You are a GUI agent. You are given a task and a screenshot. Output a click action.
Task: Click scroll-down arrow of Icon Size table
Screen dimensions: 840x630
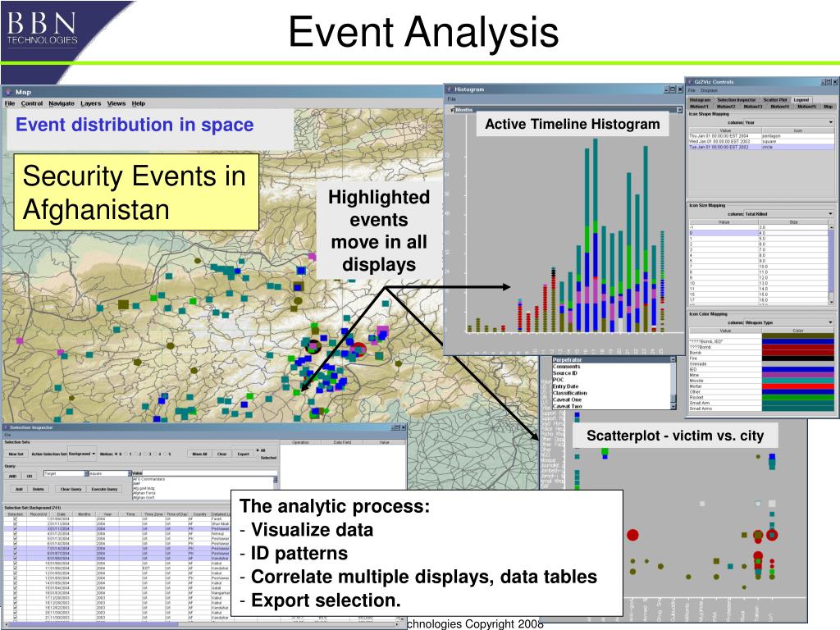(x=832, y=303)
